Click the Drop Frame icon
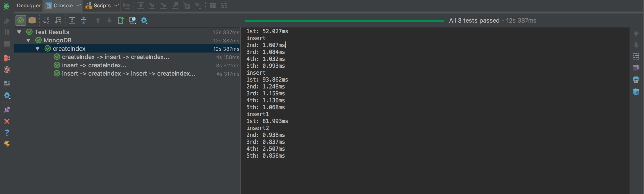The height and width of the screenshot is (194, 644). tap(187, 6)
